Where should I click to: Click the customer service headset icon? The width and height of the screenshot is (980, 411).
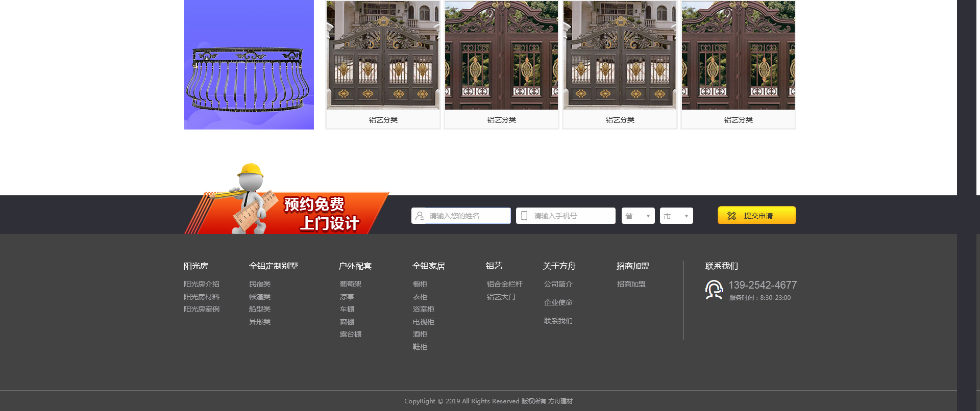pos(714,290)
